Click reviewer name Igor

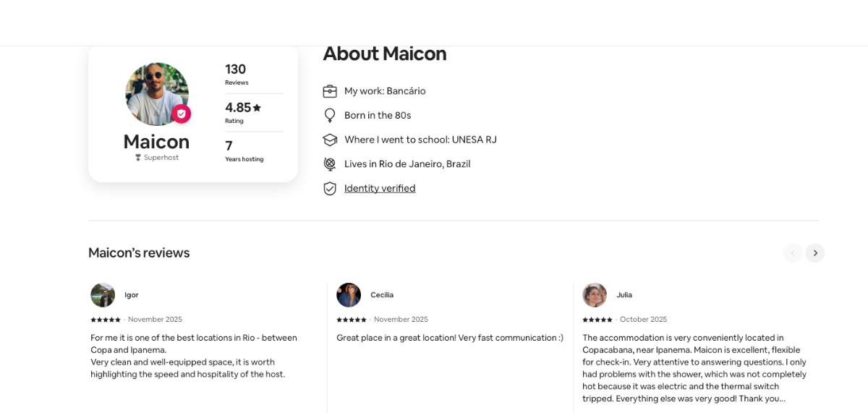(131, 295)
